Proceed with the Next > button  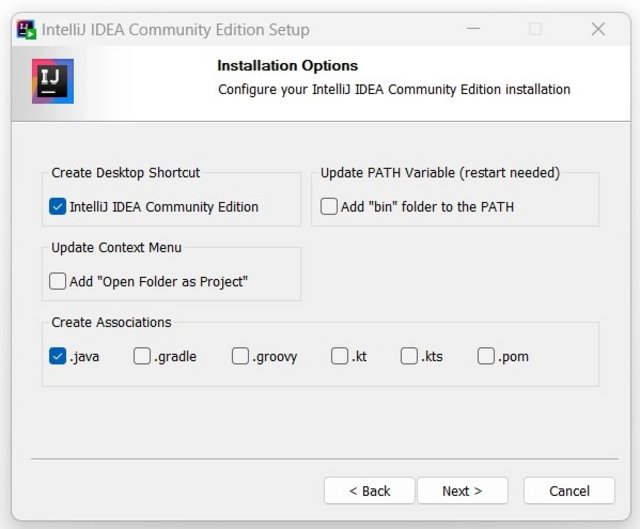(462, 491)
